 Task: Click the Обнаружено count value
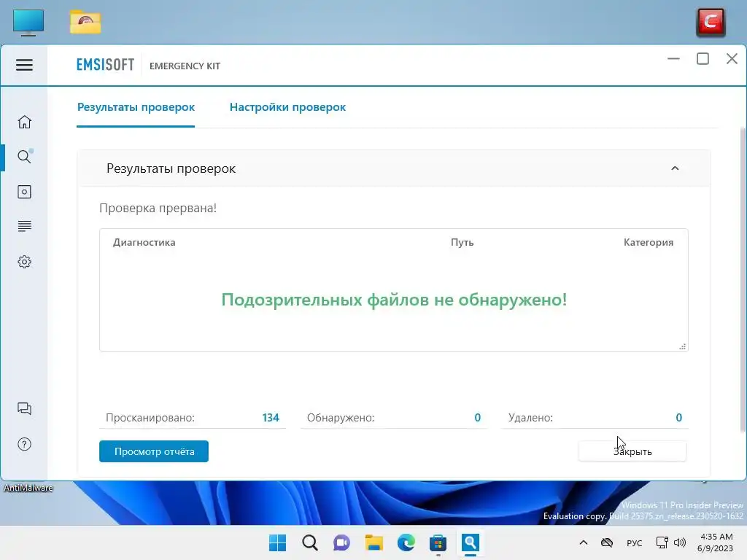coord(477,418)
